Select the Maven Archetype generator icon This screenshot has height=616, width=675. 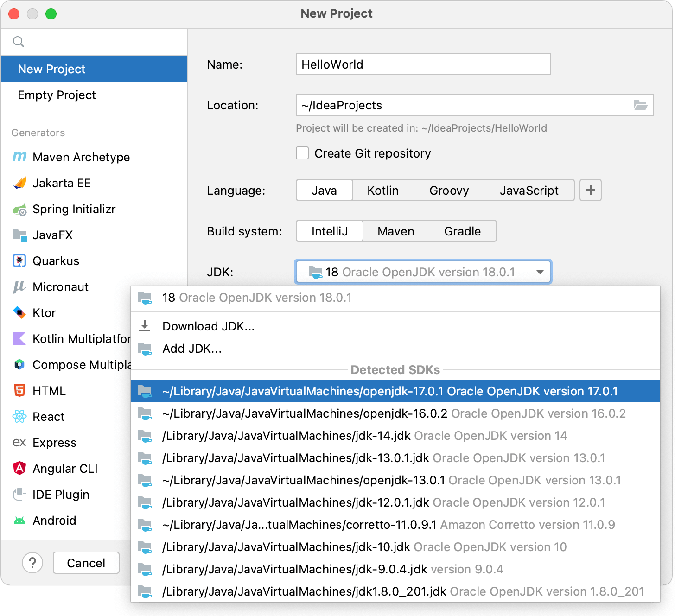(19, 157)
